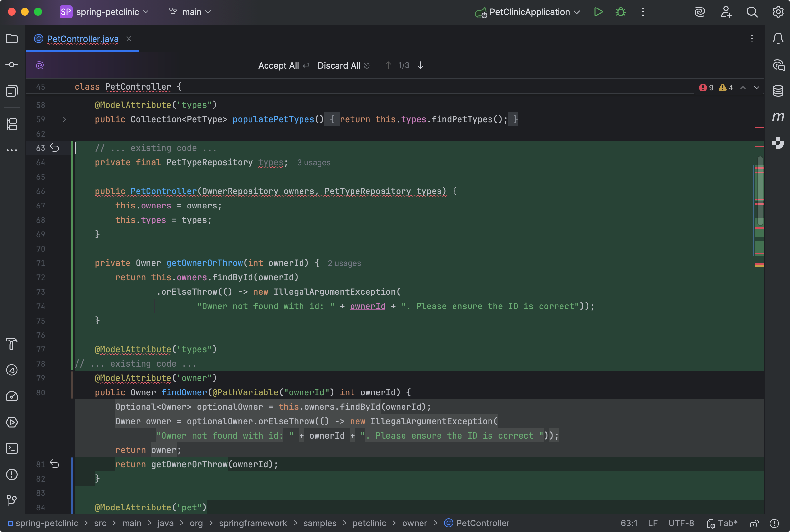Viewport: 790px width, 532px height.
Task: Open the Commit tool window
Action: (x=12, y=64)
